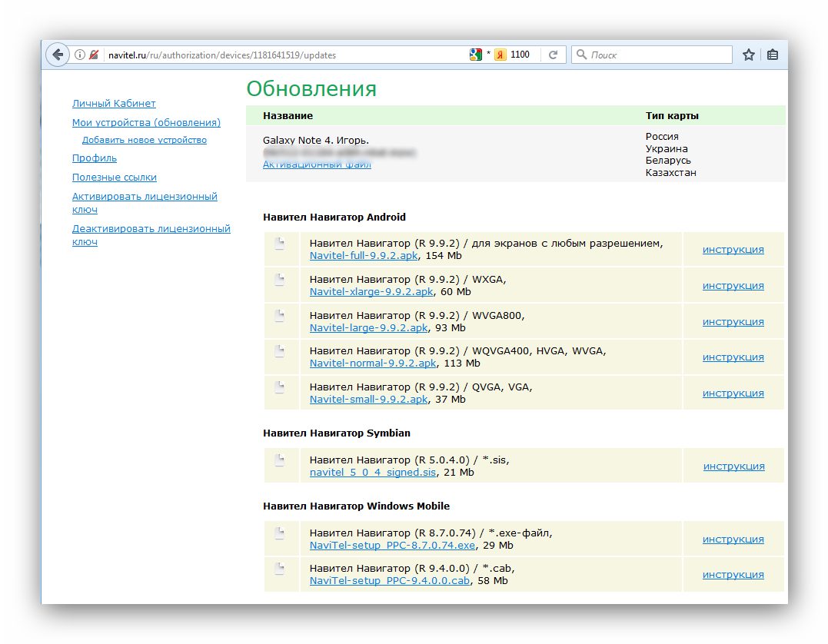828x644 pixels.
Task: Click the file icon beside Navitel-xlarge-9.9.2.apk
Action: coord(280,279)
